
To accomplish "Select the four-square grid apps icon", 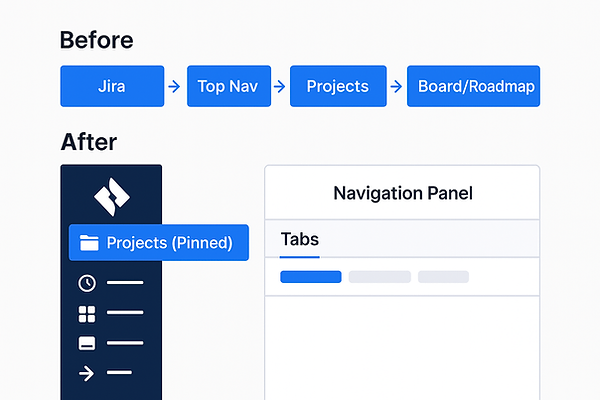I will click(87, 314).
